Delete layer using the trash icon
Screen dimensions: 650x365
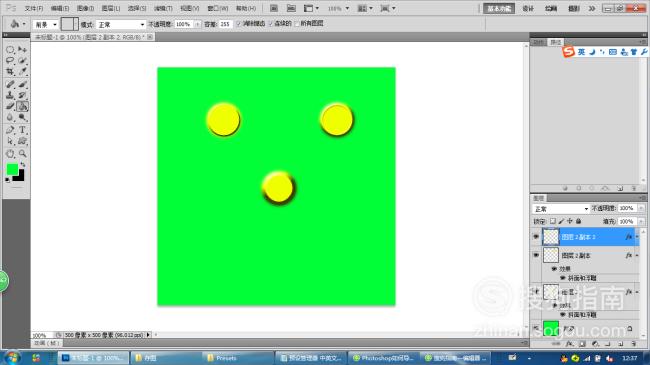pyautogui.click(x=633, y=344)
